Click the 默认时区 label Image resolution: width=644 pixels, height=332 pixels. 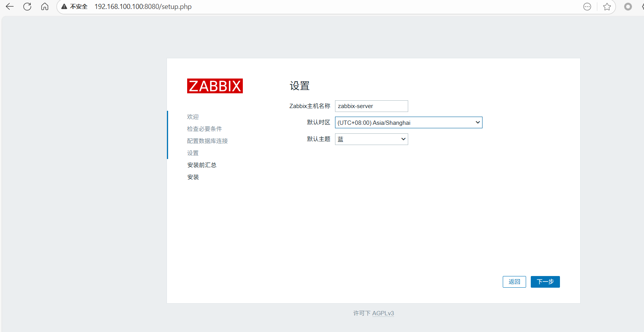tap(318, 122)
